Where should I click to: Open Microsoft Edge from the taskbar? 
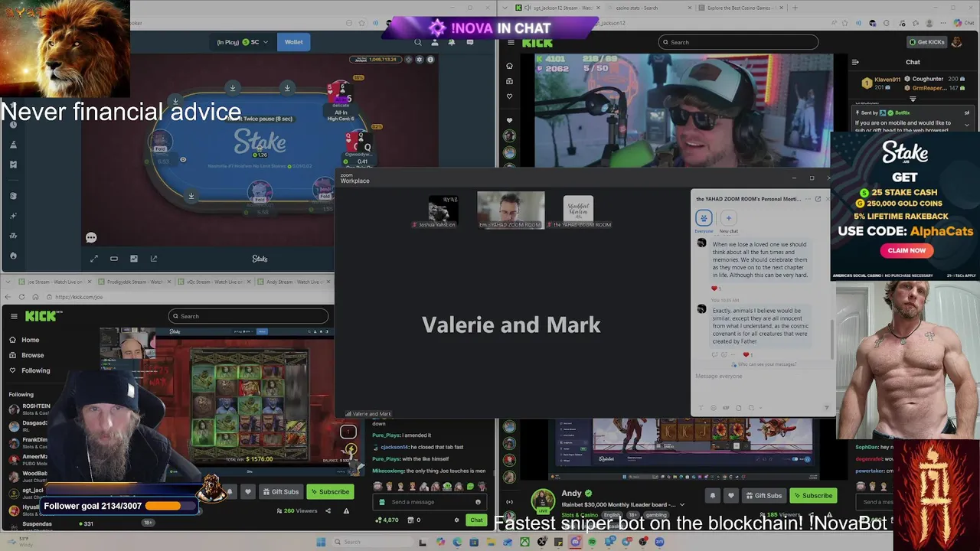pos(457,542)
